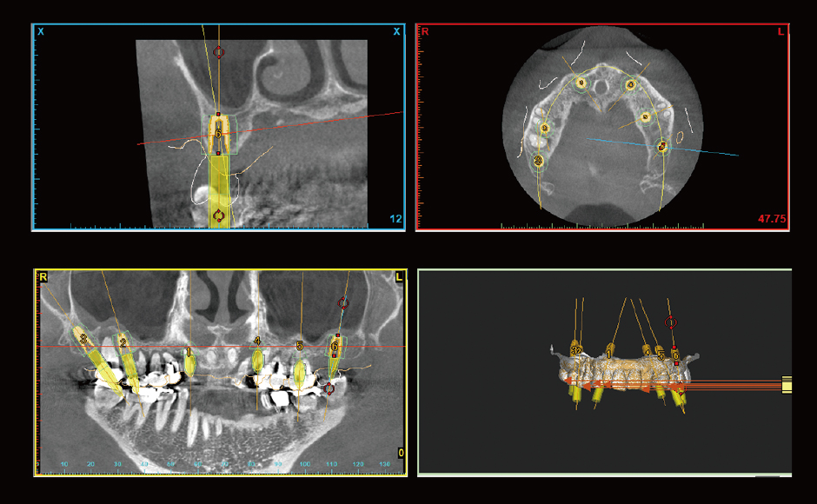Select implant 1 marker in axial view

click(x=582, y=83)
